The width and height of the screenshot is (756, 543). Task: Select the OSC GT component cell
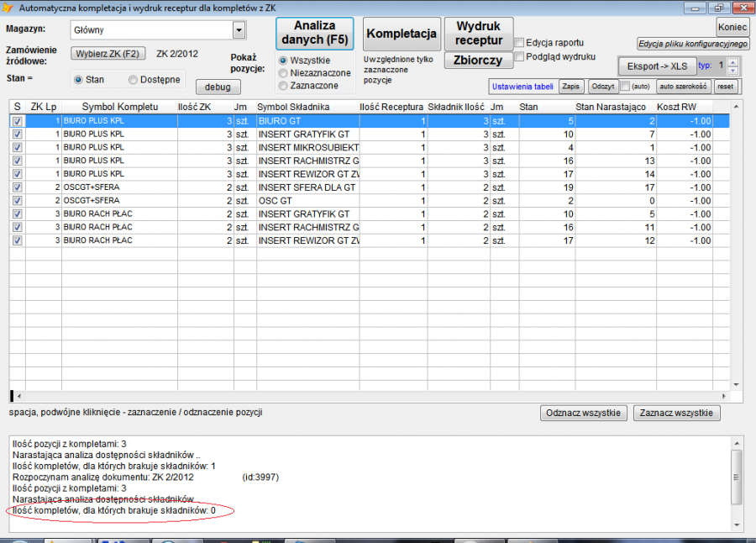[x=308, y=201]
